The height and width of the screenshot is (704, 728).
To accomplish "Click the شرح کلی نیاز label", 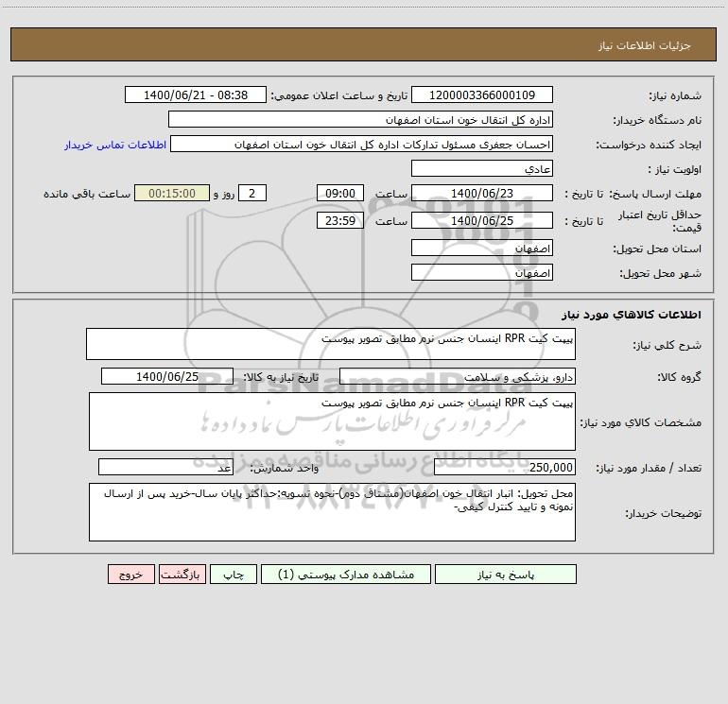I will click(x=667, y=345).
